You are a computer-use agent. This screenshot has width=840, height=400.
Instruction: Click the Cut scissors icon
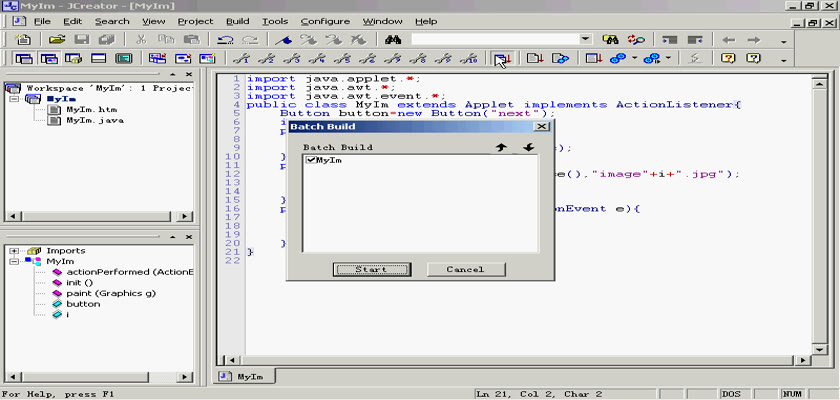141,40
